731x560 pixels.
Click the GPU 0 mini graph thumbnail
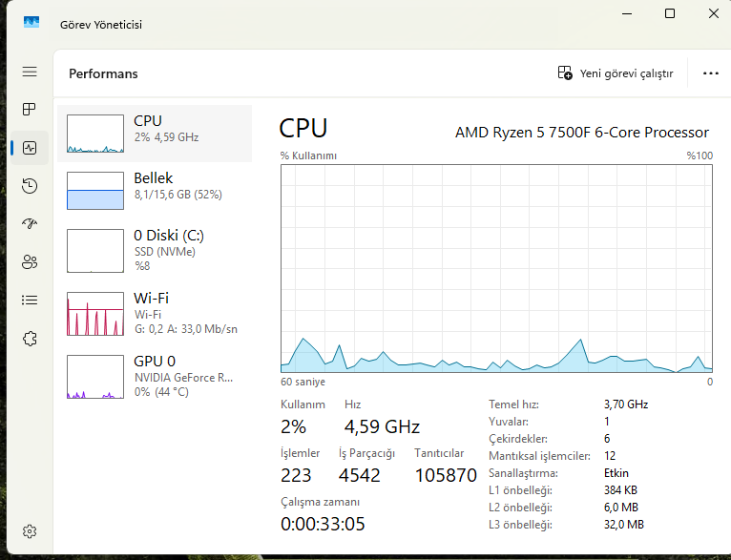click(x=95, y=377)
